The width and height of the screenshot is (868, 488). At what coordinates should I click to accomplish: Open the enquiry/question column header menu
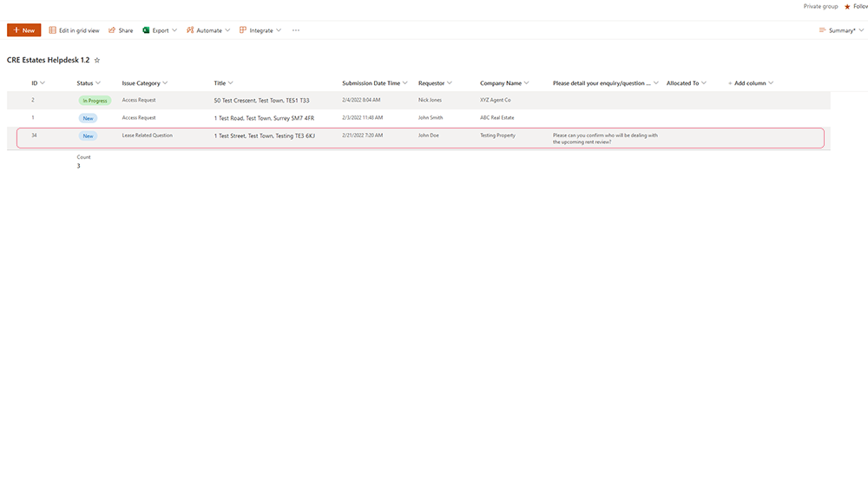[606, 83]
